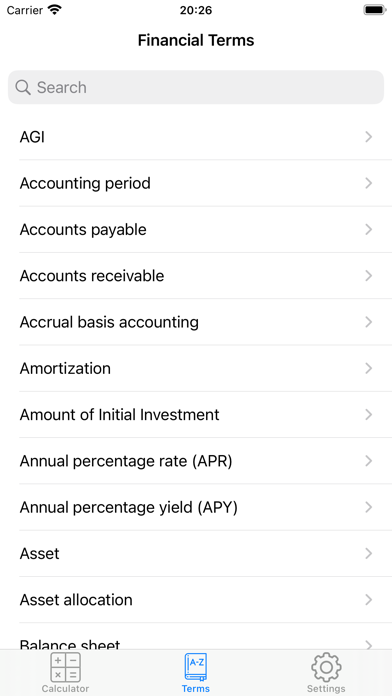Expand the Asset allocation row chevron
The width and height of the screenshot is (392, 696).
368,600
